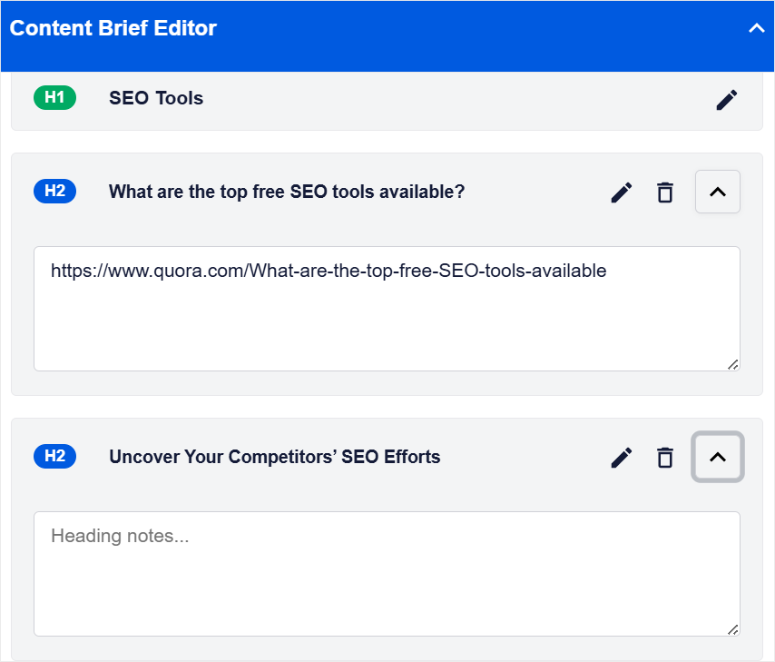Collapse the Content Brief Editor panel

(x=756, y=28)
